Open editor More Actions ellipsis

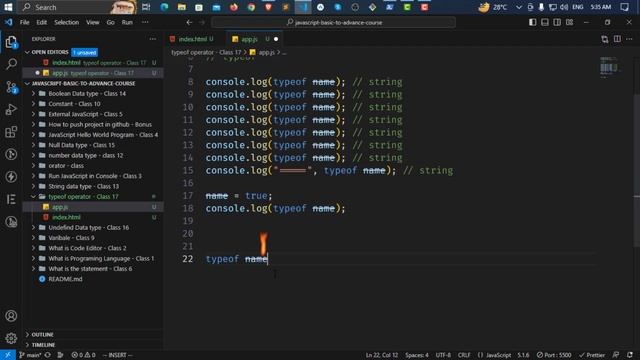pyautogui.click(x=629, y=39)
